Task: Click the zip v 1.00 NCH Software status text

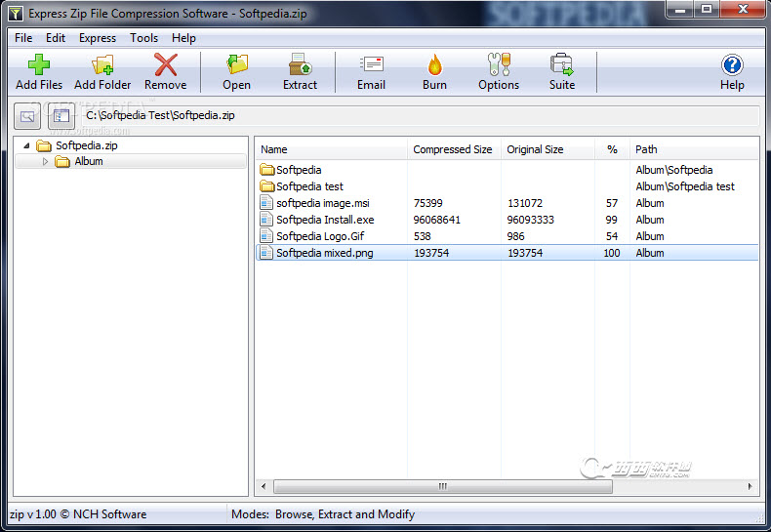Action: (78, 514)
